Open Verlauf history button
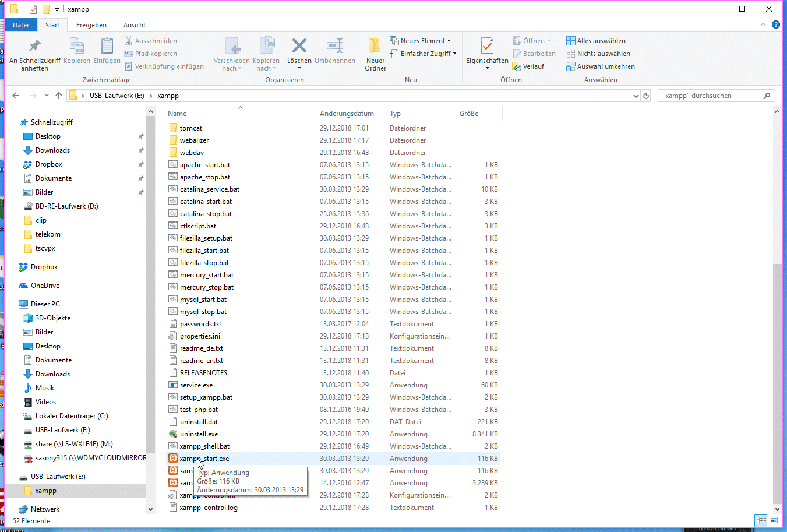787x532 pixels. point(528,66)
